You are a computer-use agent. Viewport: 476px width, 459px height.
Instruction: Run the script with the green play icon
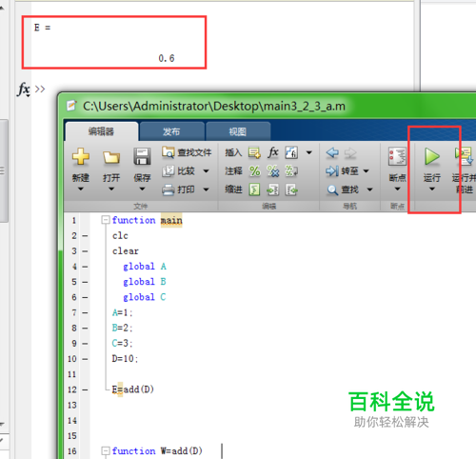[432, 156]
